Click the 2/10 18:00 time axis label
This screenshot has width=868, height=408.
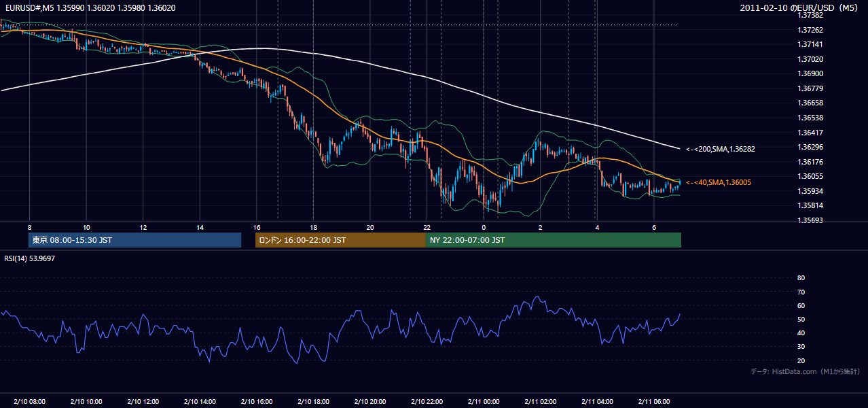pyautogui.click(x=313, y=401)
